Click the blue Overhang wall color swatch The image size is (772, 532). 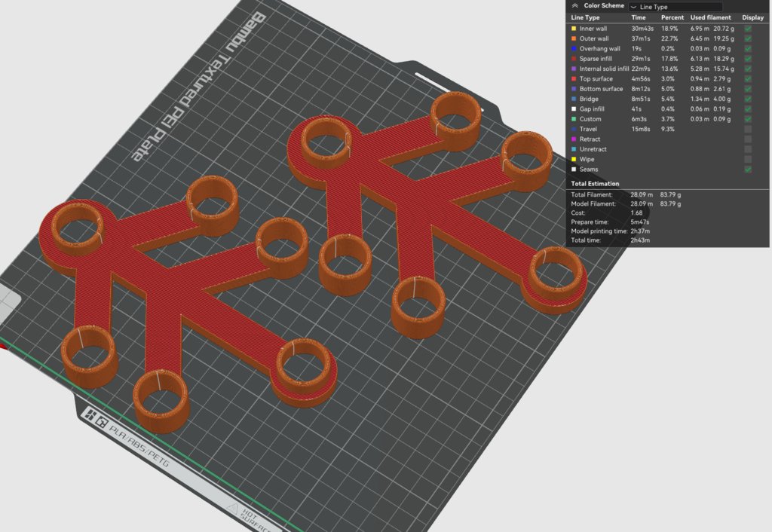coord(574,49)
